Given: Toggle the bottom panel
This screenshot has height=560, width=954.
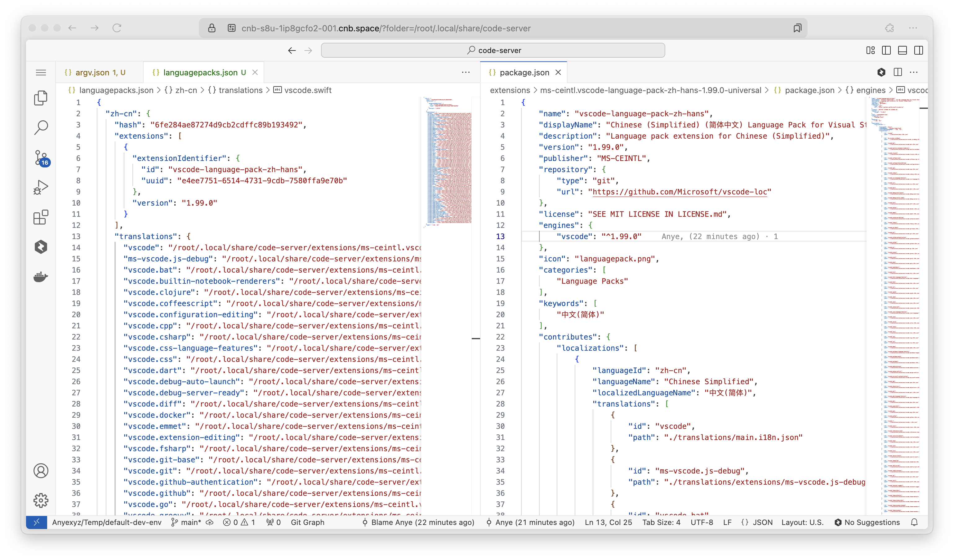Looking at the screenshot, I should [903, 50].
